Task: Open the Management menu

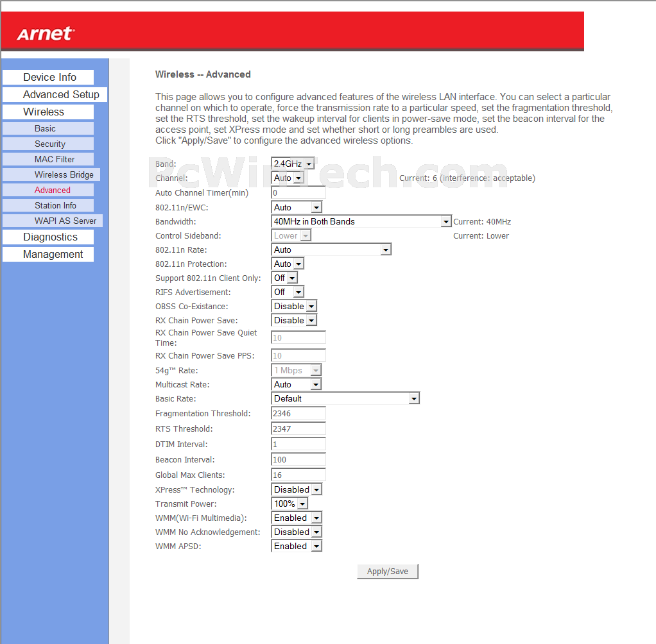Action: 48,254
